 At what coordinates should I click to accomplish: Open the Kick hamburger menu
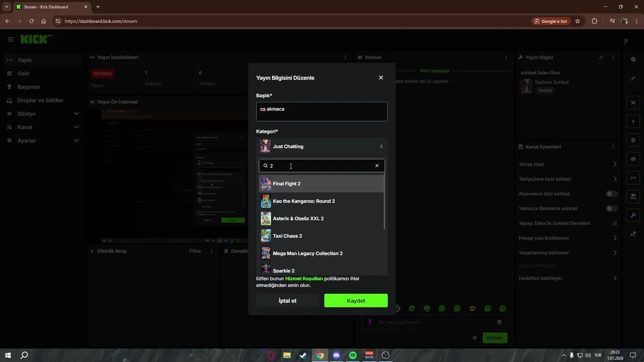coord(11,39)
